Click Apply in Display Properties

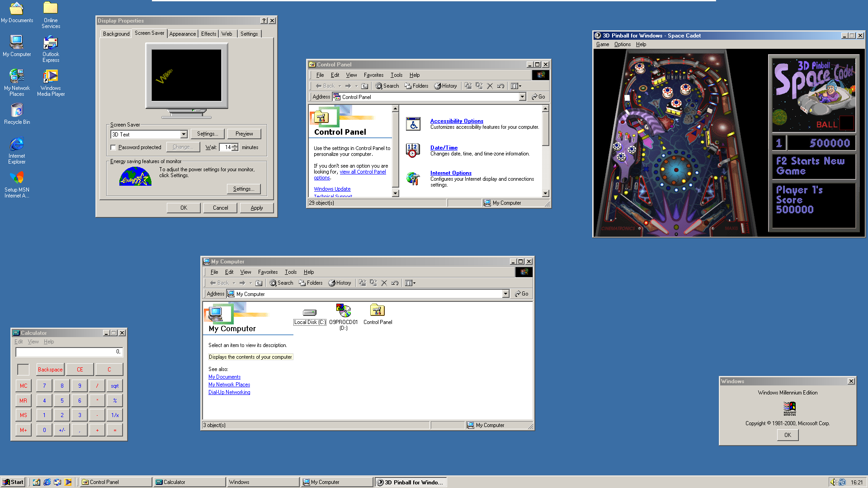(257, 208)
